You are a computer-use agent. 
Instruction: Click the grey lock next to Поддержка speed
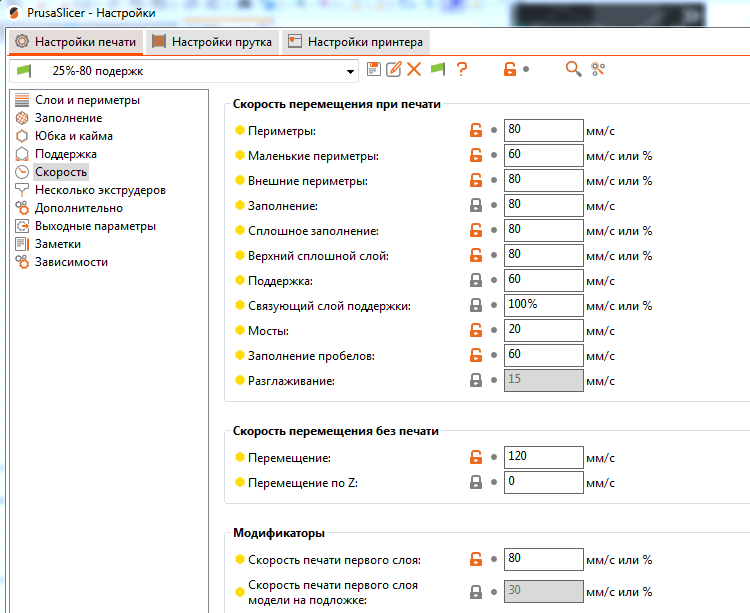(476, 280)
